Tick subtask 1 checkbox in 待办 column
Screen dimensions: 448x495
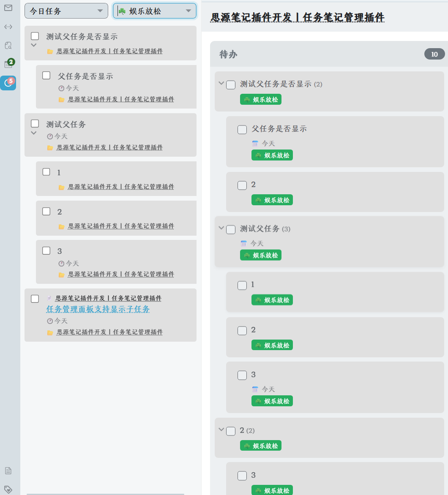(x=242, y=286)
